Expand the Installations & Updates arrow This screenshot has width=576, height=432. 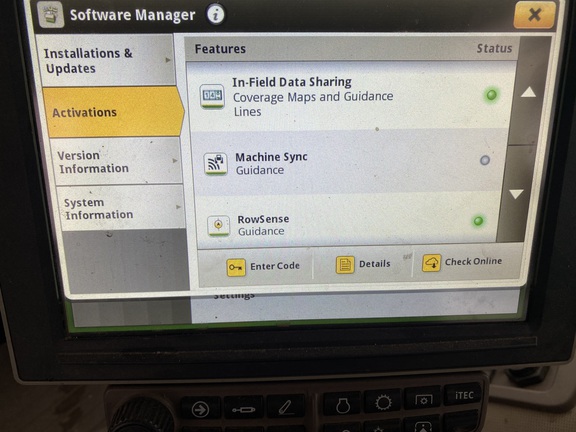(168, 60)
